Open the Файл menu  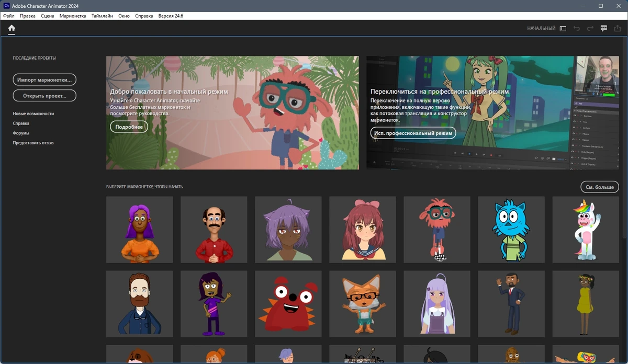click(8, 16)
